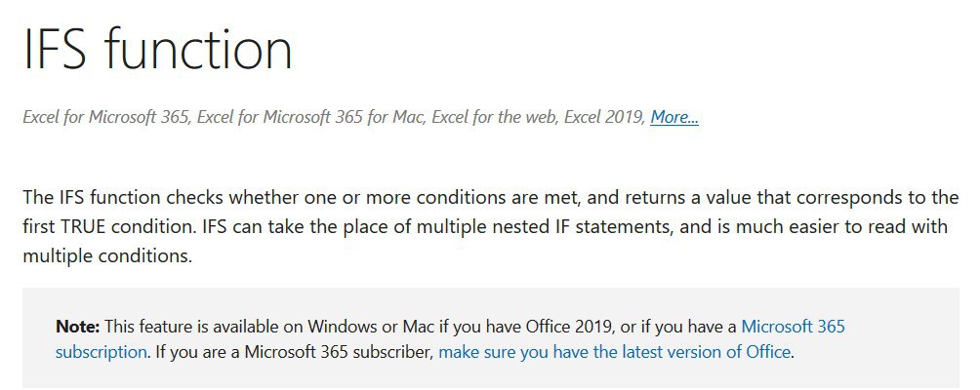
Task: Click the "Microsoft 365" link in the note
Action: 794,326
